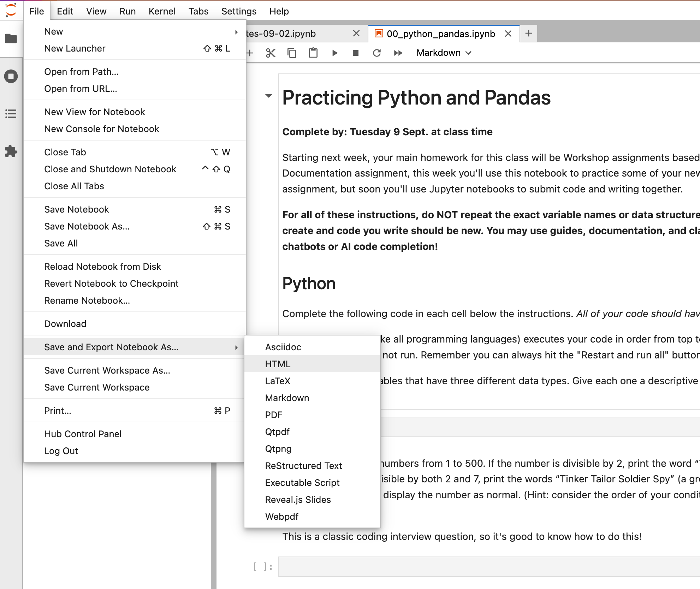Open the Edit menu
Screen dimensions: 700x589
[x=65, y=11]
